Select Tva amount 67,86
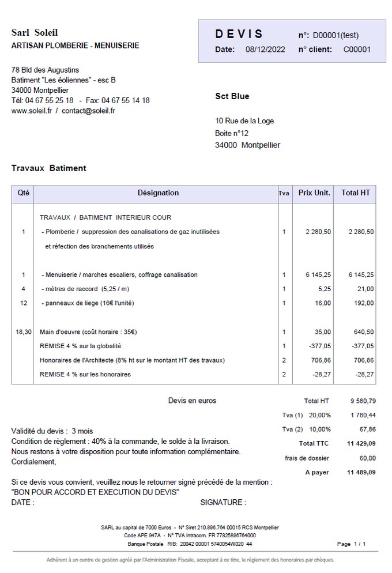 (x=368, y=429)
